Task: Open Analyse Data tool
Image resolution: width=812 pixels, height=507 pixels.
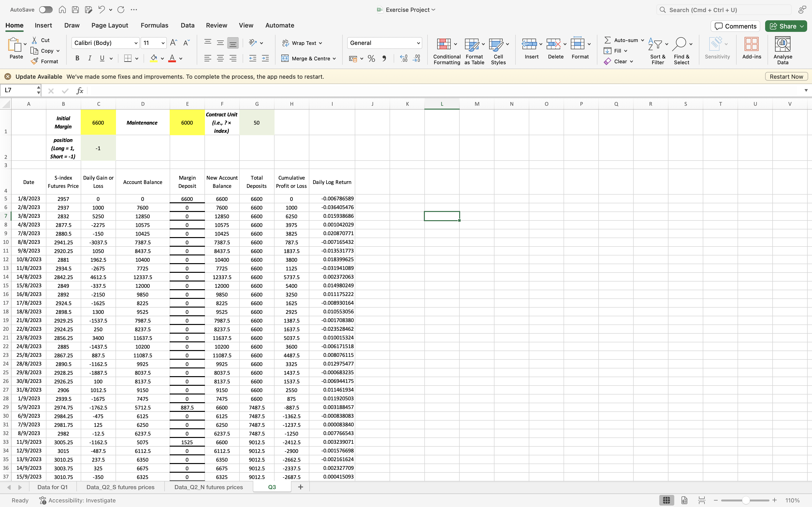Action: coord(783,44)
